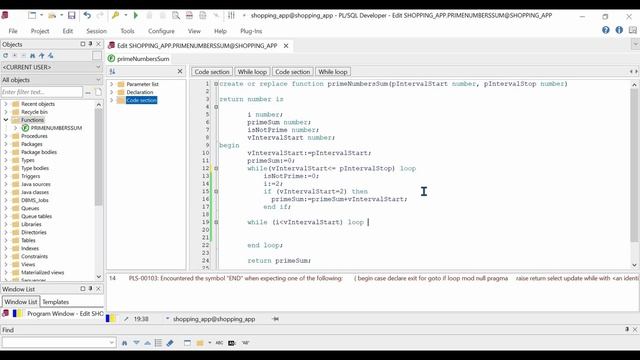Click the list results icon in Find toolbar
Viewport: 640px width, 360px height.
coord(158,343)
